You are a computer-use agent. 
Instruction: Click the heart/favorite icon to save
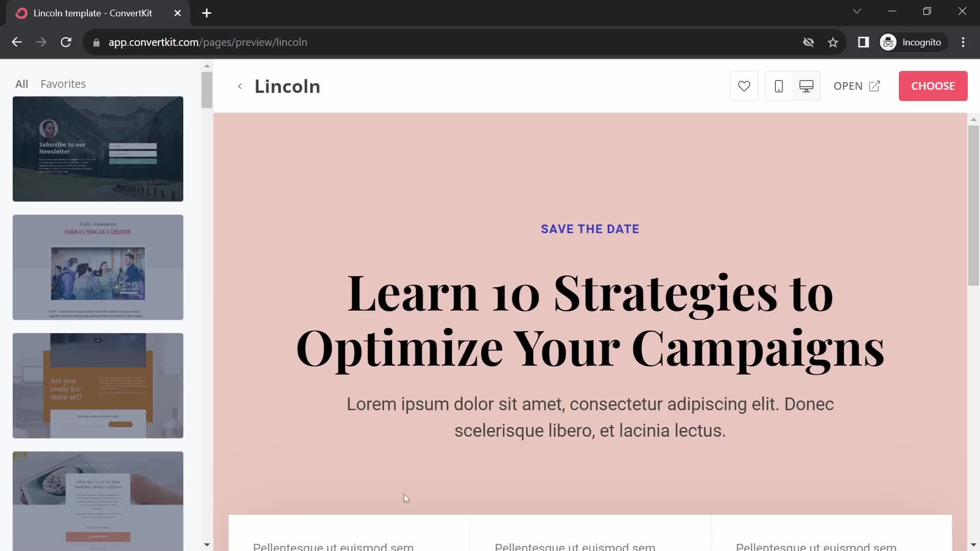[744, 86]
